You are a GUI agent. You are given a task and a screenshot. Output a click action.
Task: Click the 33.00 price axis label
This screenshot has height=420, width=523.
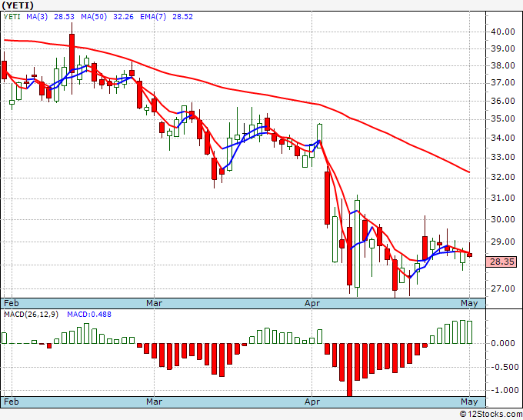(503, 157)
